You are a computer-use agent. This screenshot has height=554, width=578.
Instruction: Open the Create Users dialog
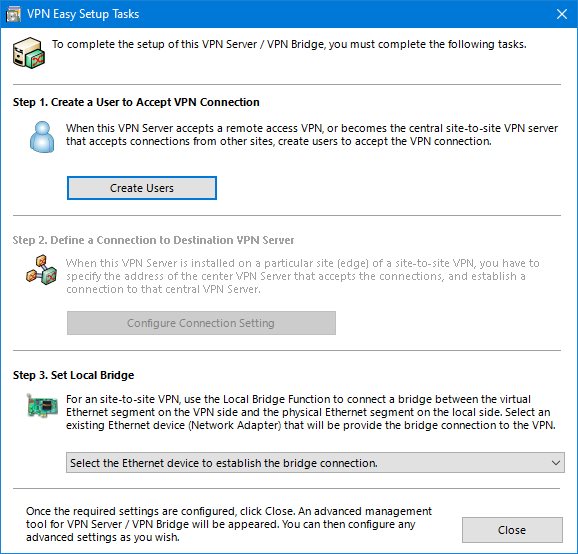tap(142, 188)
